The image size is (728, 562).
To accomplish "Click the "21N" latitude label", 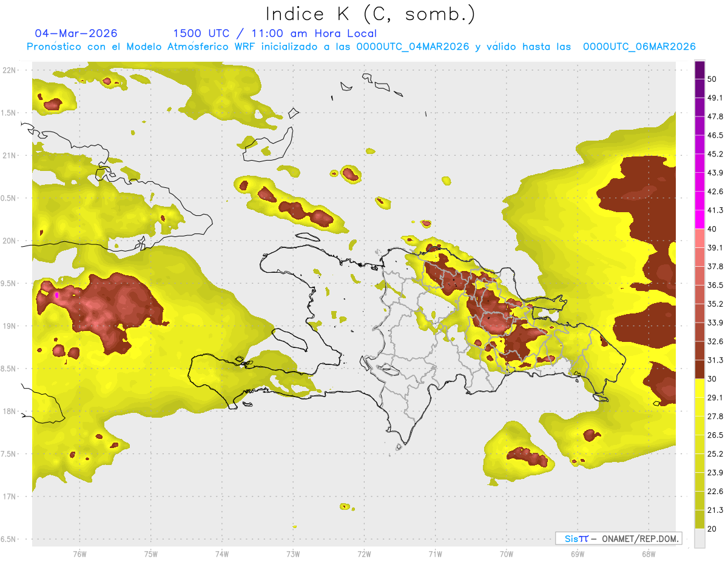I will pyautogui.click(x=9, y=156).
